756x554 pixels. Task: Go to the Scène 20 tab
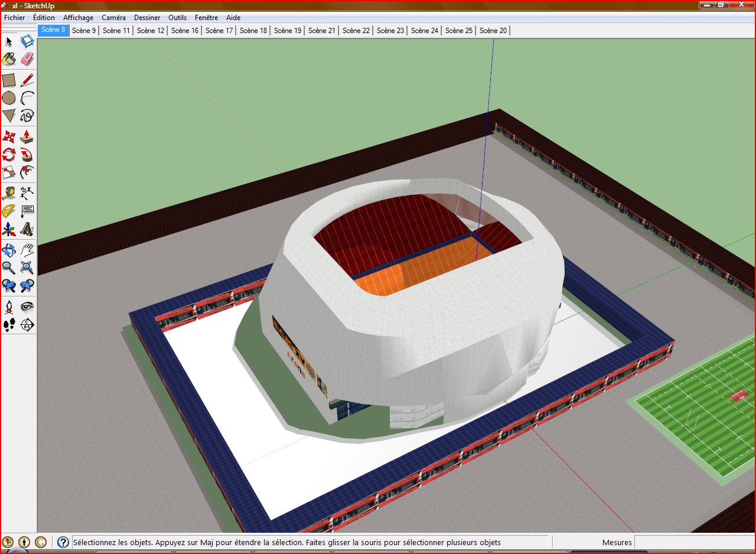(x=493, y=31)
